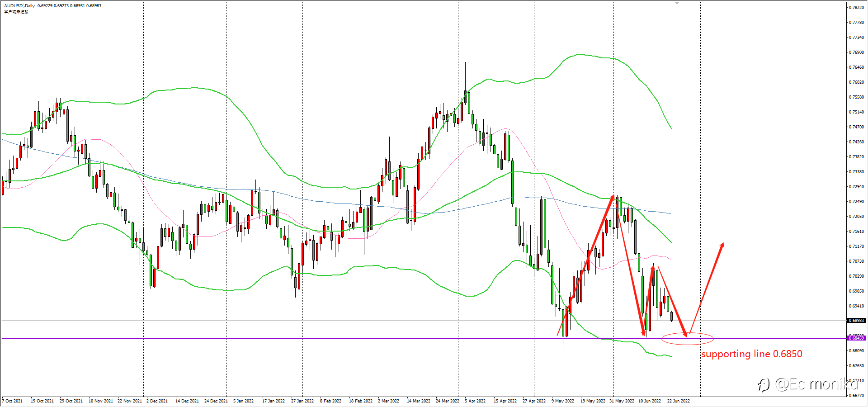Click the 0.68090 price axis label
868x407 pixels.
pyautogui.click(x=856, y=351)
